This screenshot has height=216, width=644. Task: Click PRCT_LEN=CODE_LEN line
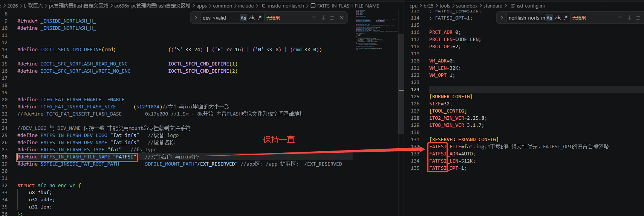point(455,39)
